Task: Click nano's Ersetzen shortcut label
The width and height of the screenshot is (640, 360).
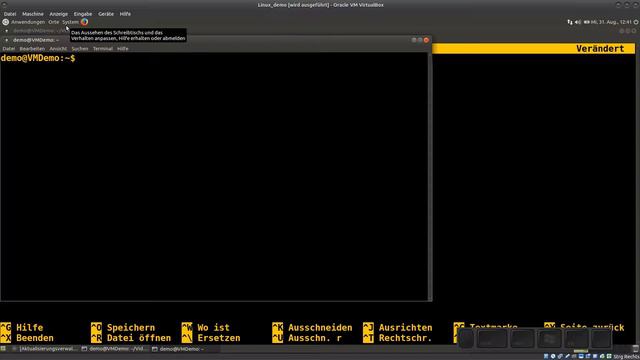Action: (219, 338)
